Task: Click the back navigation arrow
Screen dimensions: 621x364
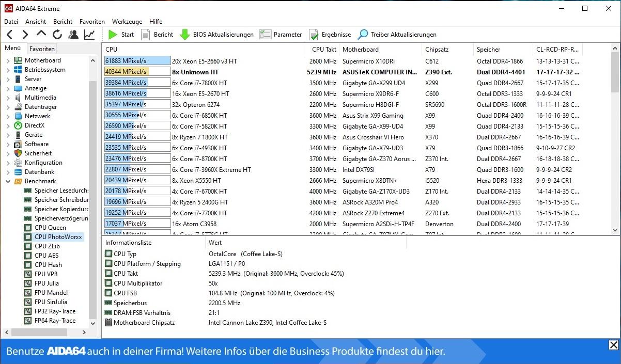Action: (x=9, y=35)
